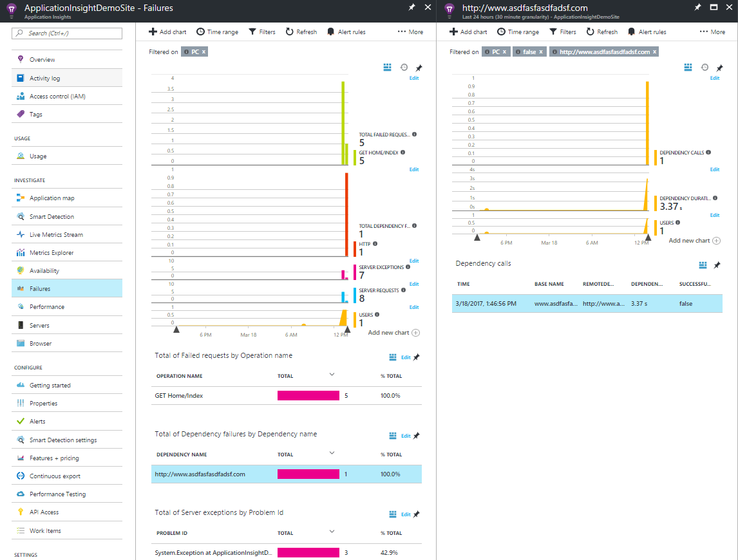Click Work Items list icon
Image resolution: width=738 pixels, height=560 pixels.
[20, 530]
